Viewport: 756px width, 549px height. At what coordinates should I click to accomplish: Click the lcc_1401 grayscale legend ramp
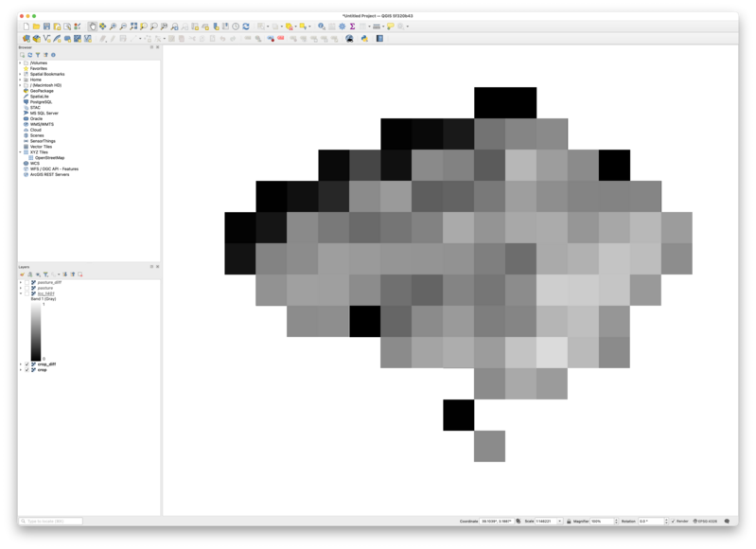36,332
